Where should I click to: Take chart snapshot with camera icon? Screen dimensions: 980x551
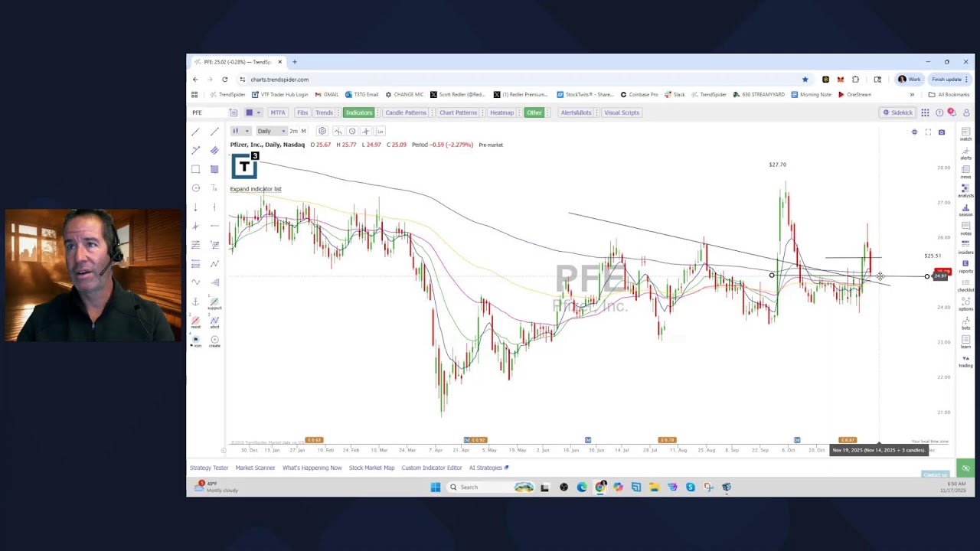942,132
